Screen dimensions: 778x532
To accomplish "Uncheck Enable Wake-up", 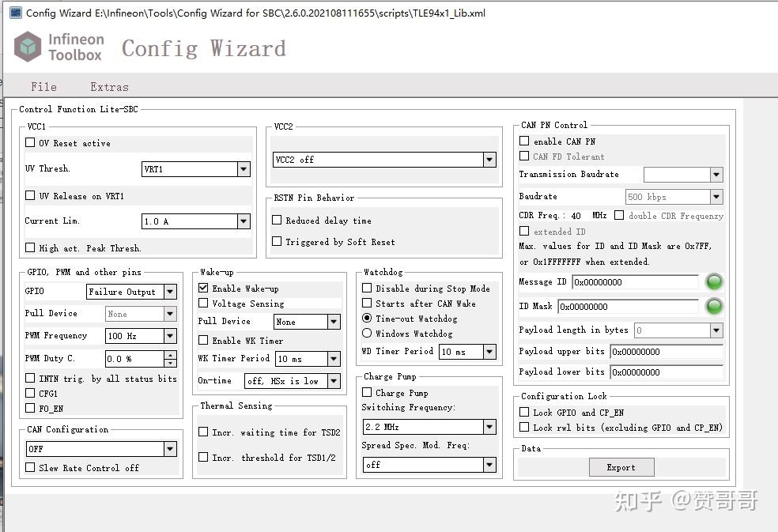I will click(203, 288).
